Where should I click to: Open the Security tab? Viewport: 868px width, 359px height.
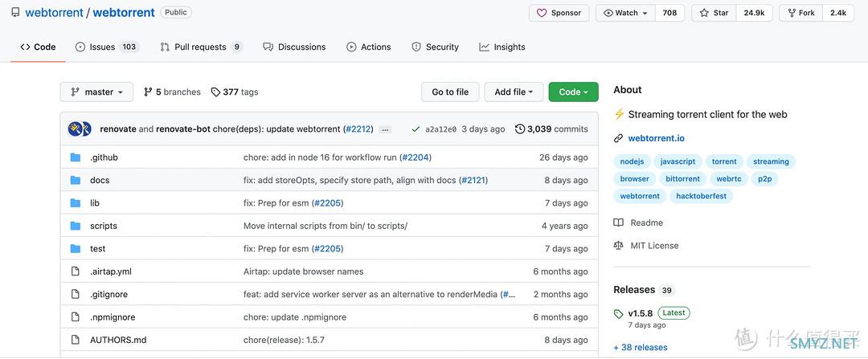(435, 47)
